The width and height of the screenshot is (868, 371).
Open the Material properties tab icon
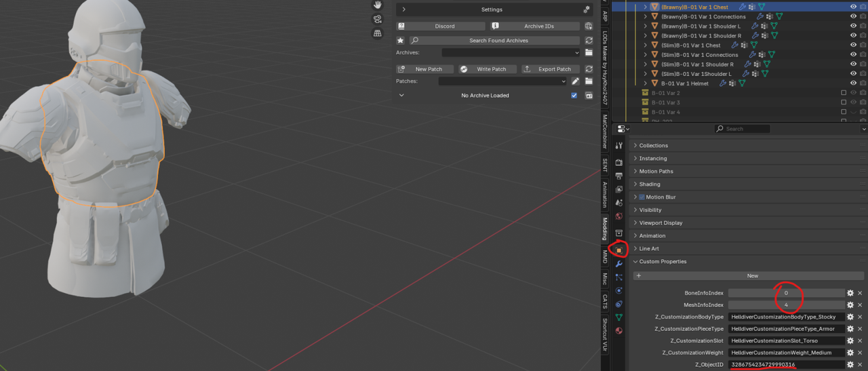point(618,331)
